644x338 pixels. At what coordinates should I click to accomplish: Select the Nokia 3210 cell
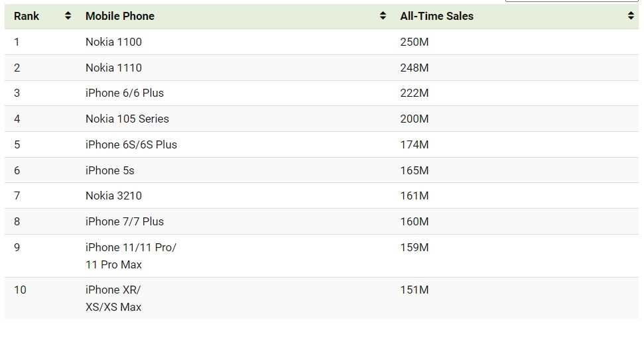pos(113,196)
